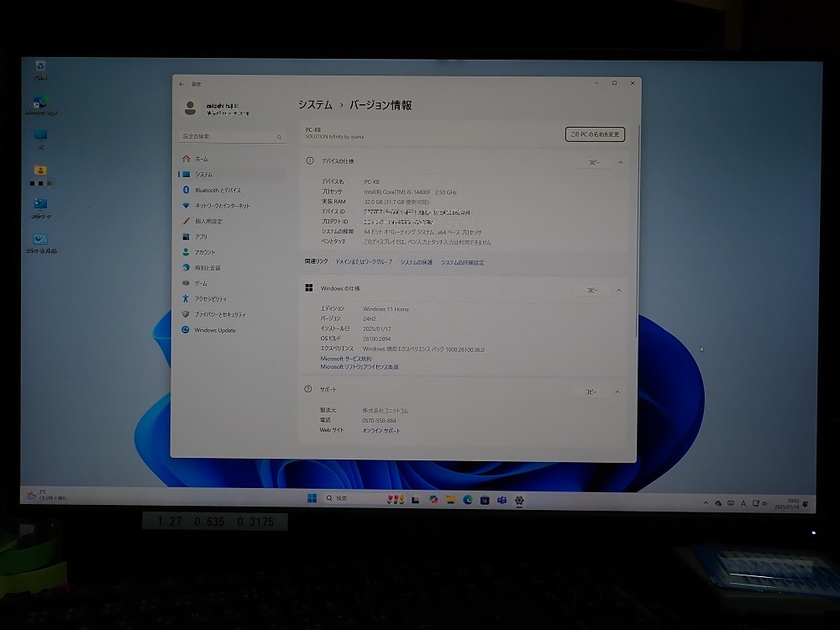Select the user folder desktop icon
The height and width of the screenshot is (630, 840).
pyautogui.click(x=40, y=176)
